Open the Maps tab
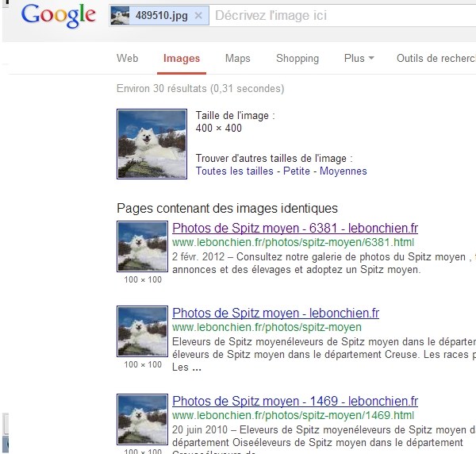Viewport: 476px width, 454px height. point(238,58)
